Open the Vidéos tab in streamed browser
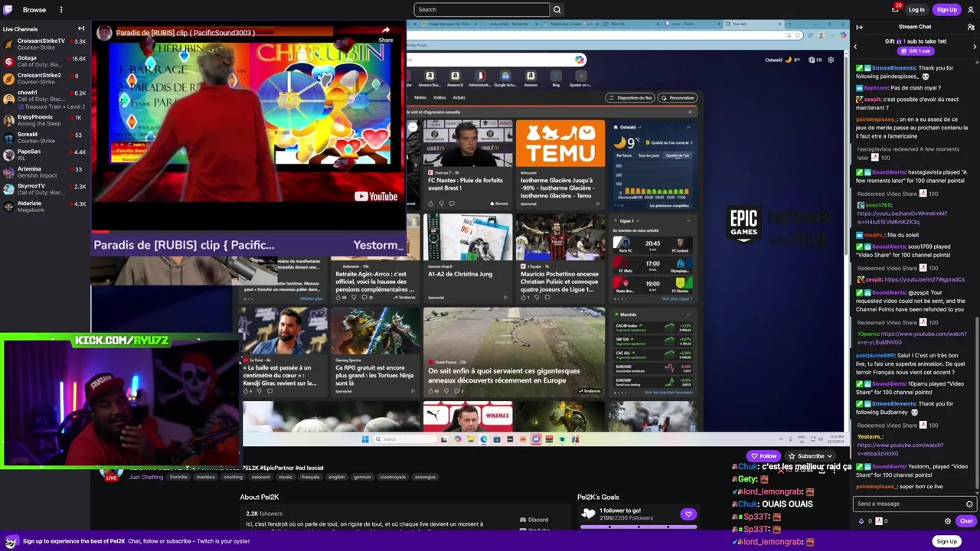This screenshot has width=980, height=551. (x=439, y=98)
